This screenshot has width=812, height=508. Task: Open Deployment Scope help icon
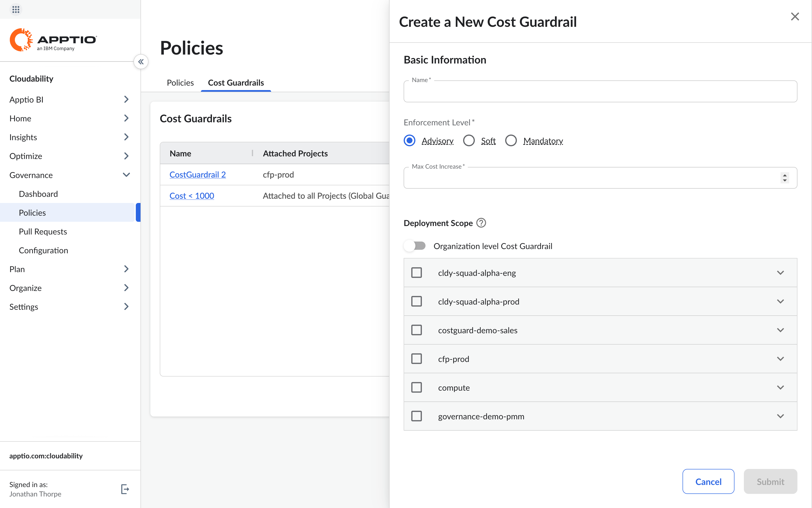coord(481,223)
